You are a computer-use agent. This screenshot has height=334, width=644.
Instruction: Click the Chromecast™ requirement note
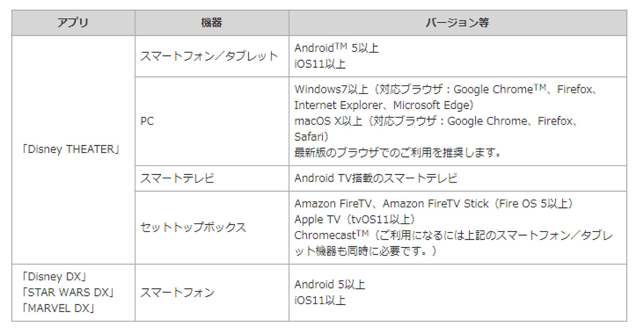click(454, 243)
